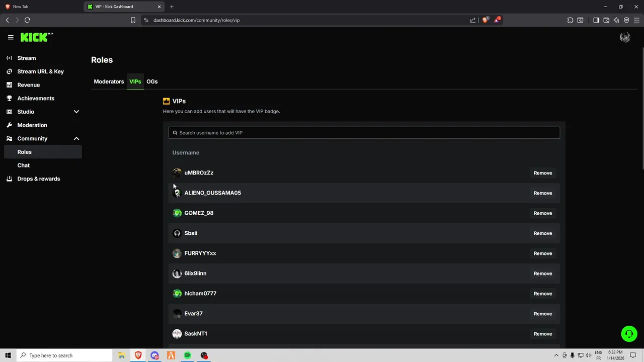Open File Explorer from the taskbar
This screenshot has width=644, height=362.
pyautogui.click(x=121, y=355)
